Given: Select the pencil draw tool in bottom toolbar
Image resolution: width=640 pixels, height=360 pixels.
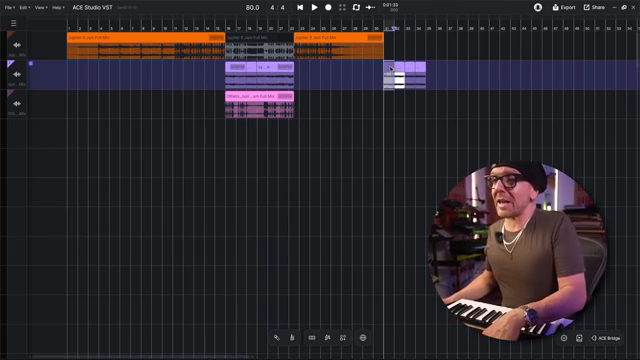Looking at the screenshot, I should [x=292, y=338].
